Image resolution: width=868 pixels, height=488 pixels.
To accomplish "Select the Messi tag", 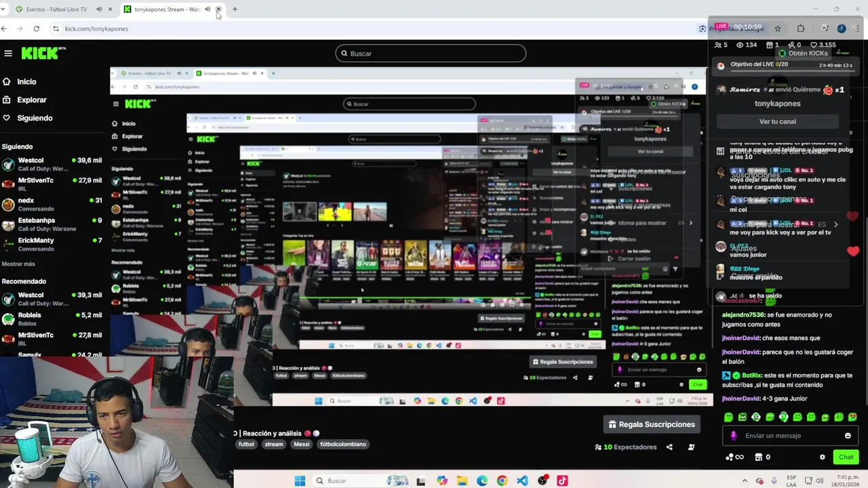I will (x=302, y=444).
